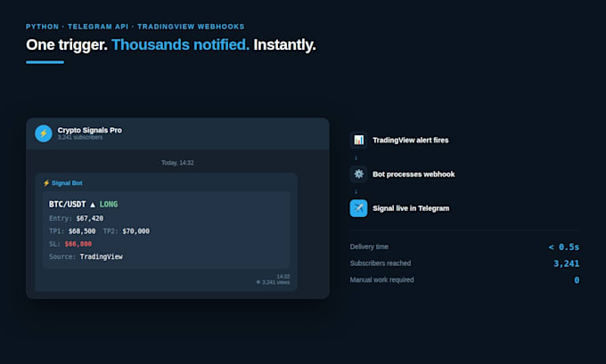Click the BTC/USDT pair text
Image resolution: width=606 pixels, height=364 pixels.
(67, 204)
